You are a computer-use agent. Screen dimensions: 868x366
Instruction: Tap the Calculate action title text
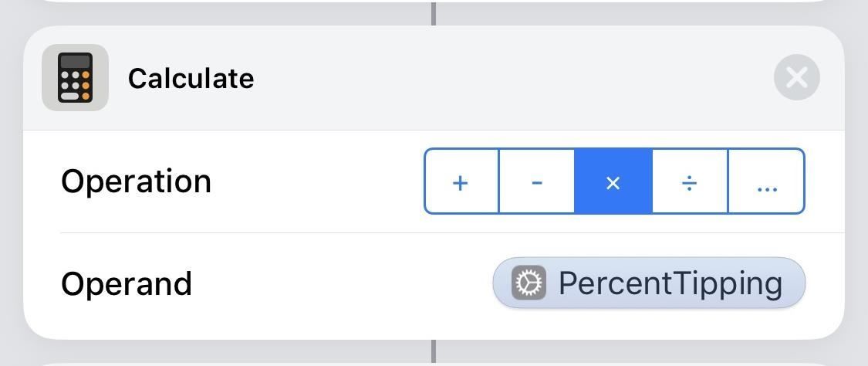pos(191,78)
